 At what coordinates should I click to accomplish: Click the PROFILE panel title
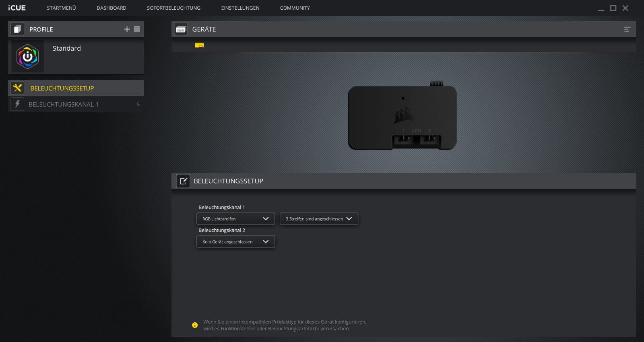(x=41, y=29)
